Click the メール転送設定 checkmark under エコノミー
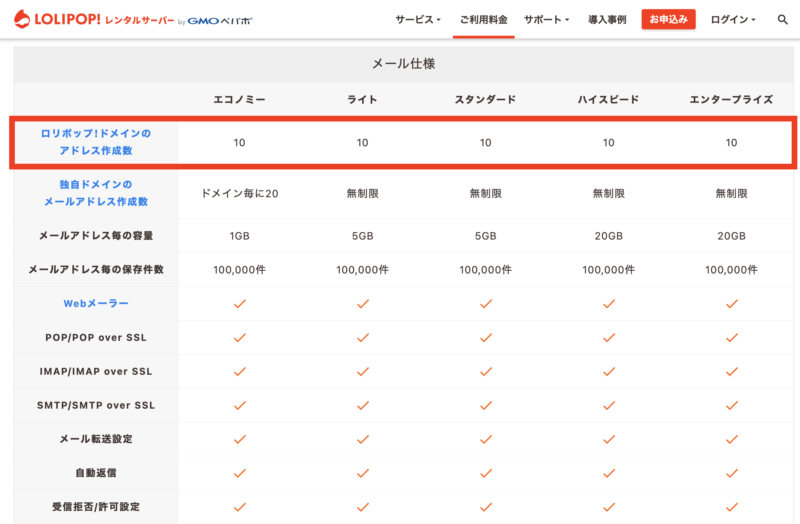The height and width of the screenshot is (524, 800). 240,439
